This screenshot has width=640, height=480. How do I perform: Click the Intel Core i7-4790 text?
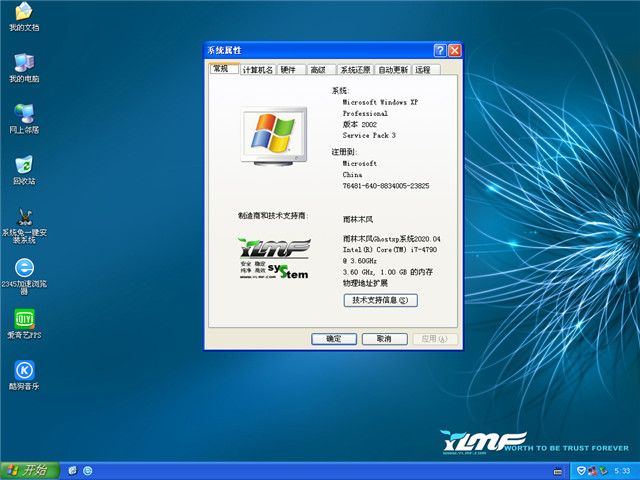tap(390, 249)
